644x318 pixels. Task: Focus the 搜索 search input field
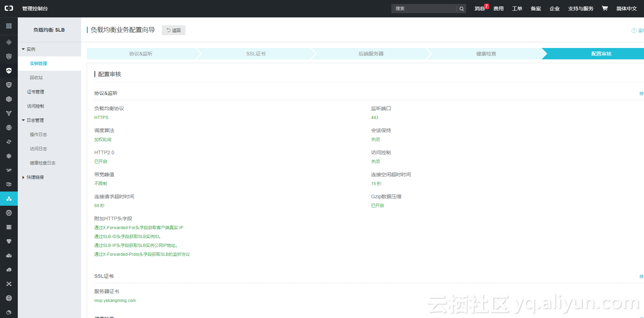pyautogui.click(x=424, y=9)
